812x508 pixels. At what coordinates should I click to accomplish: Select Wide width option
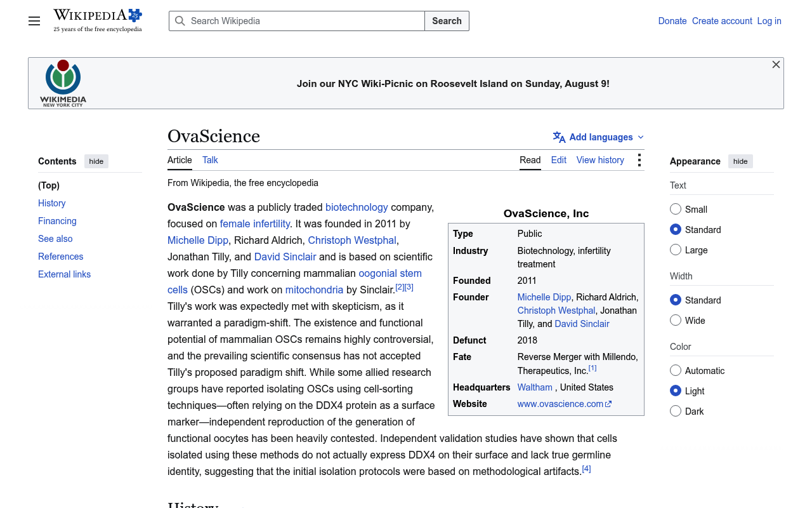[x=676, y=320]
